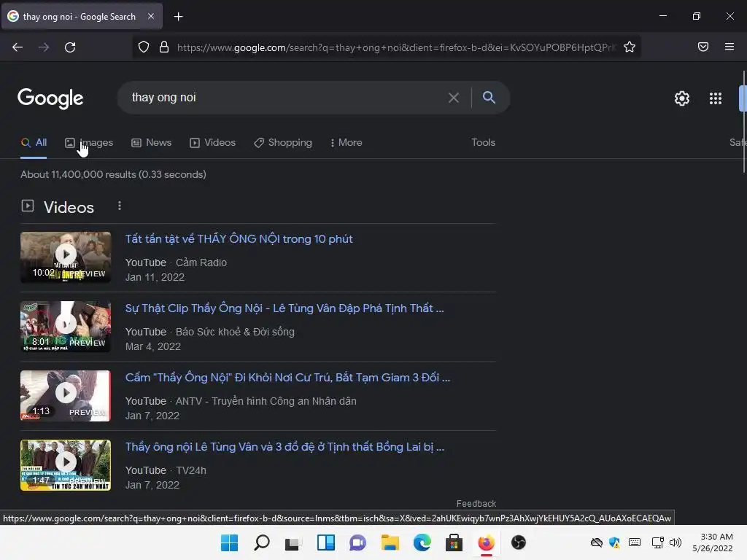Click the Google logo
Image resolution: width=747 pixels, height=560 pixels.
pos(50,98)
